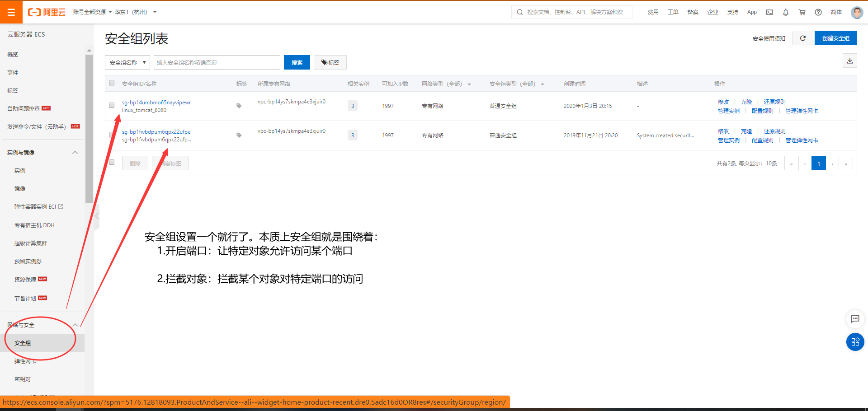
Task: Open 安全组类型（全部）filter dropdown
Action: click(x=517, y=84)
